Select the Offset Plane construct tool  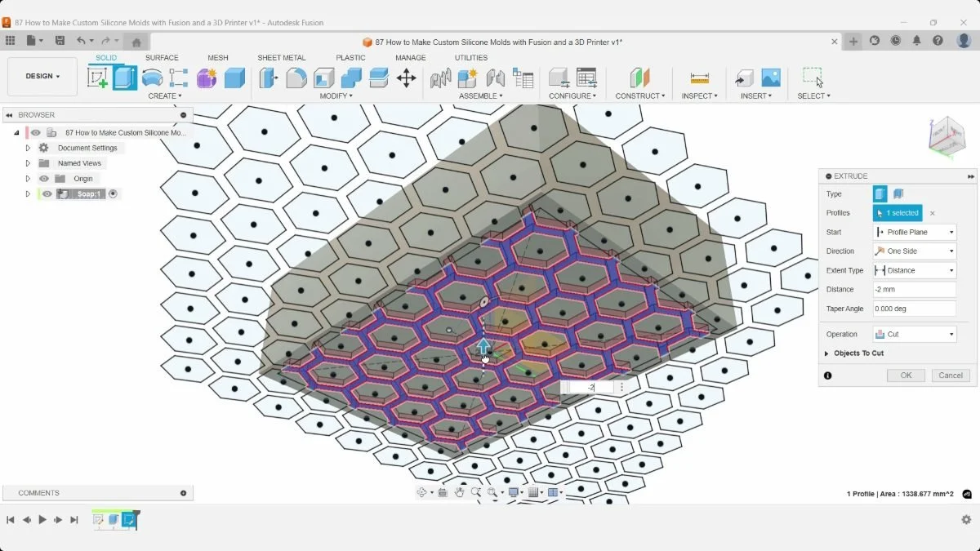coord(640,78)
